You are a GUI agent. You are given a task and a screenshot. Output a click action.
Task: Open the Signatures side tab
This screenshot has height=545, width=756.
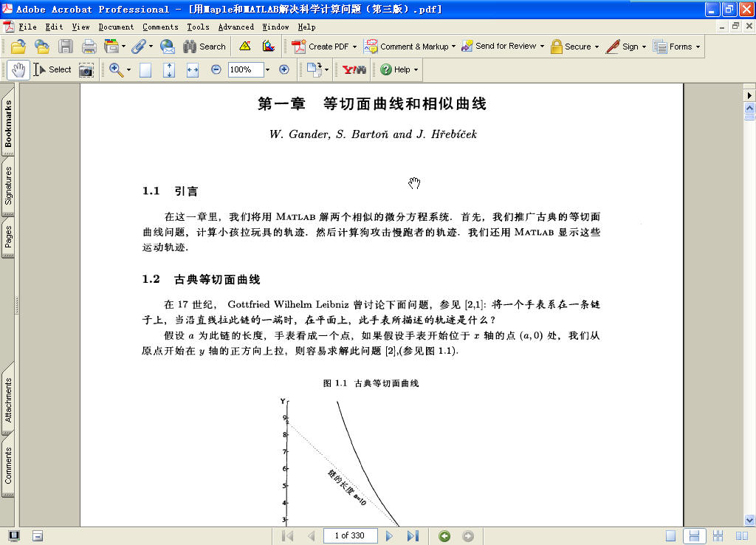(8, 185)
